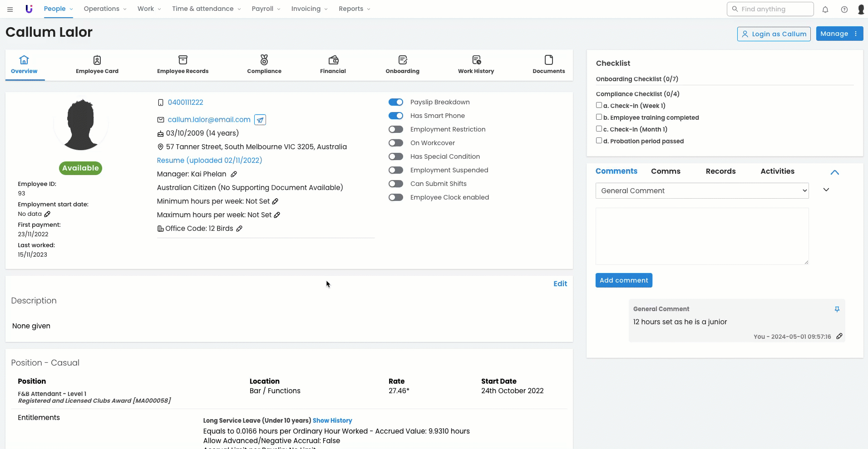Check the Employee training completed checkbox
Viewport: 868px width, 449px height.
(599, 117)
